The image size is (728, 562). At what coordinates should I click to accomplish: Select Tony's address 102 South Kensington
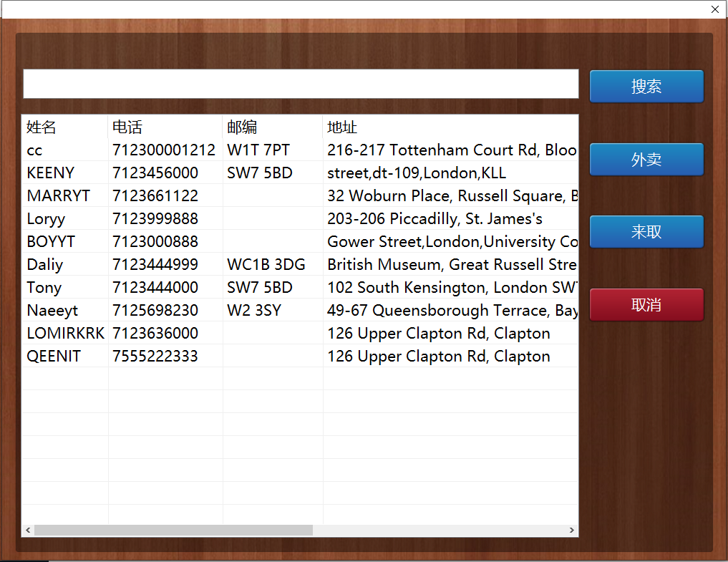pyautogui.click(x=451, y=288)
